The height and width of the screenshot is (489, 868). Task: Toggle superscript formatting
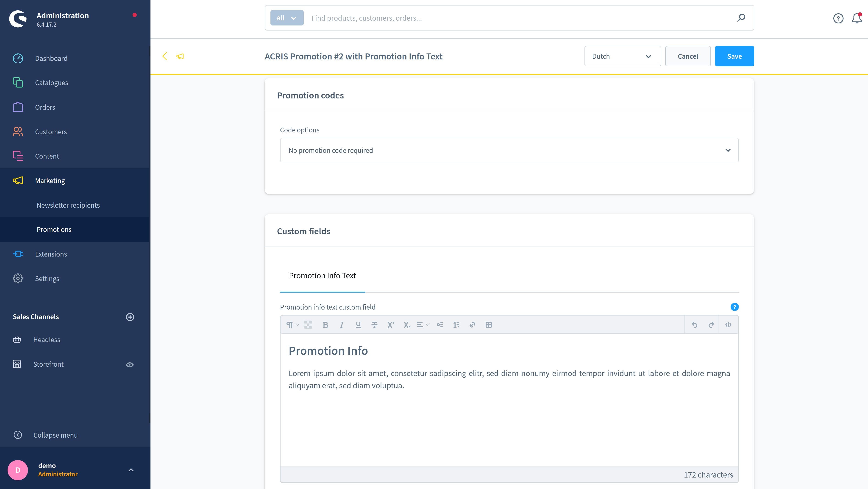pos(391,325)
